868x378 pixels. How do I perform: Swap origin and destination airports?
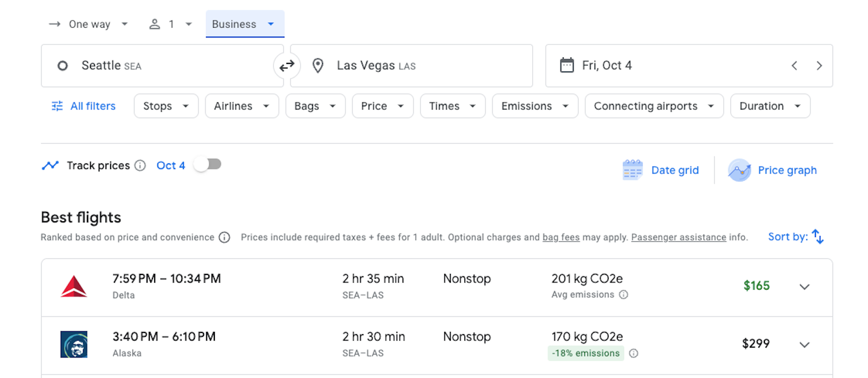pos(286,66)
